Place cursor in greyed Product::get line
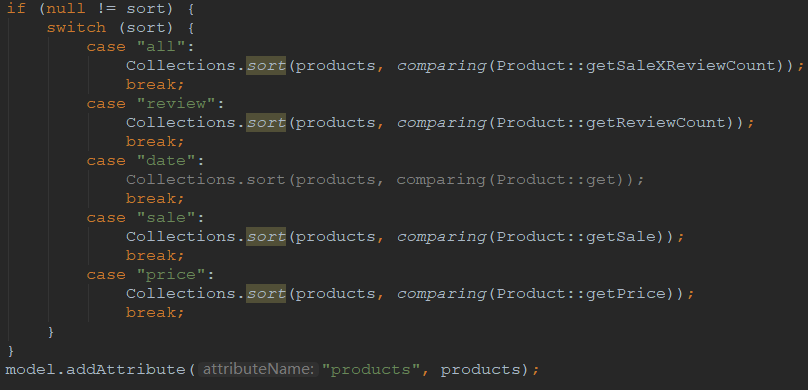The width and height of the screenshot is (808, 390). (x=385, y=180)
